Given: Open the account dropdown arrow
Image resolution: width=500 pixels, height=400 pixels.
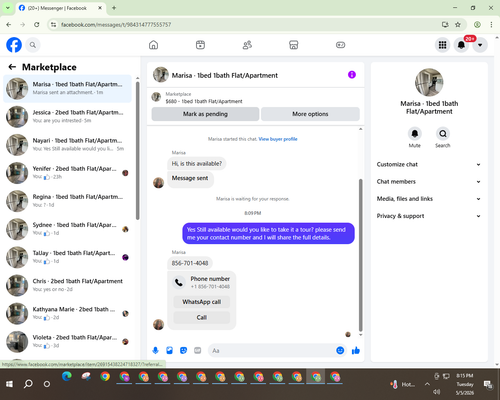Looking at the screenshot, I should click(x=480, y=45).
